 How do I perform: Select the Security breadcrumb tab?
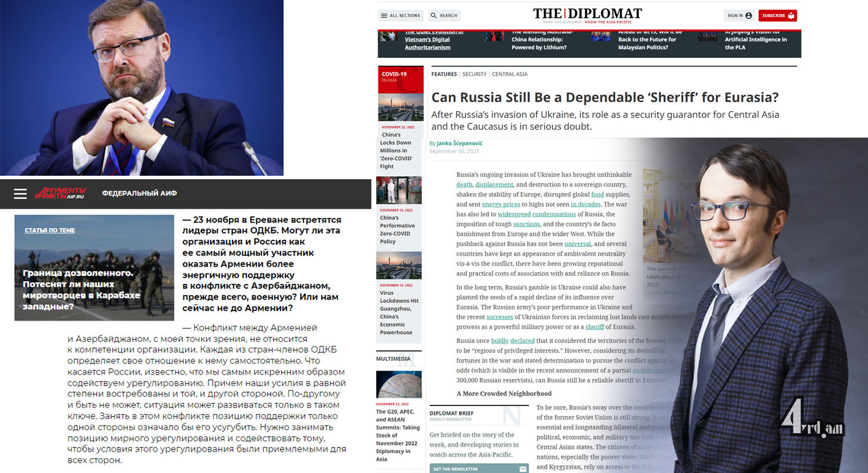(x=475, y=74)
